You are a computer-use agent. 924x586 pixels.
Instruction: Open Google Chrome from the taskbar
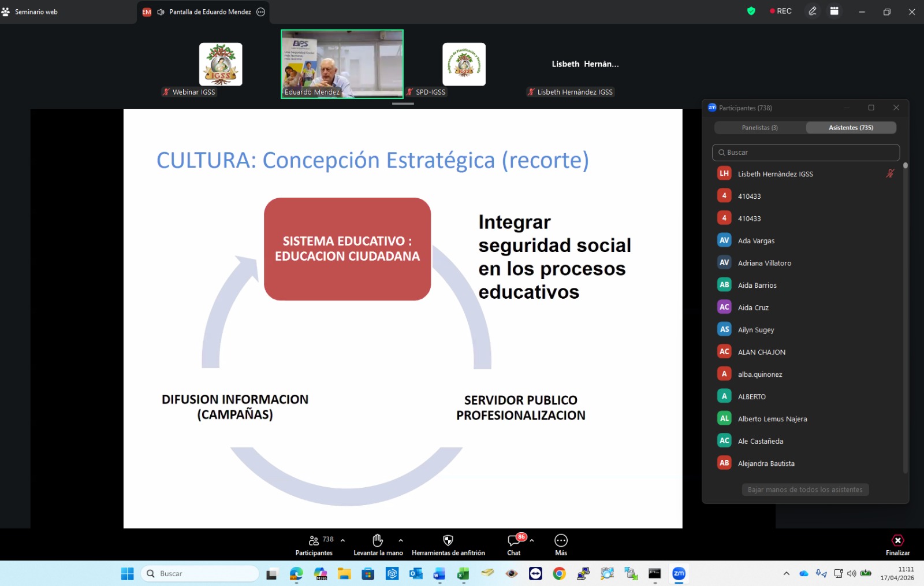pos(559,573)
